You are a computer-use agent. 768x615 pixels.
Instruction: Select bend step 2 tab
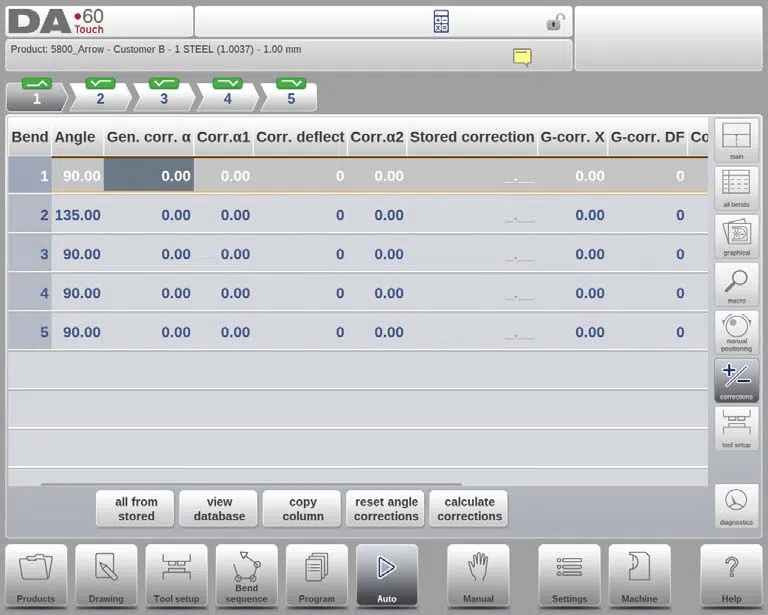(100, 95)
